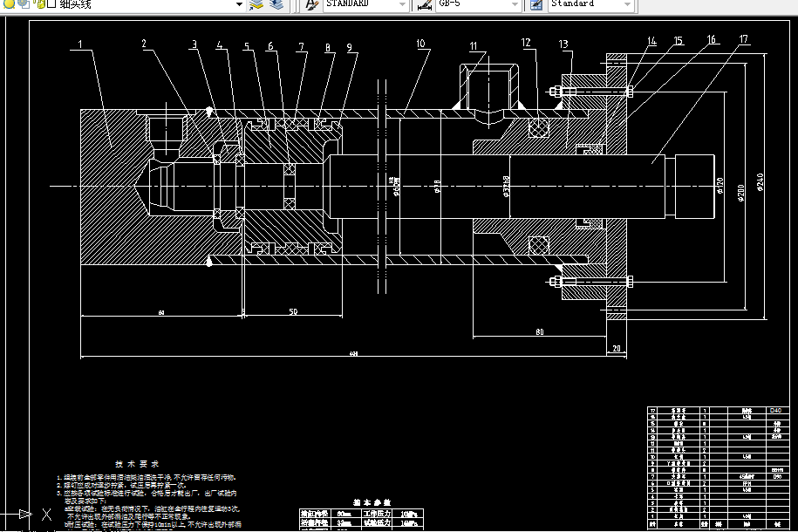Toggle the layer lock padlock icon
798x532 pixels.
[x=40, y=3]
